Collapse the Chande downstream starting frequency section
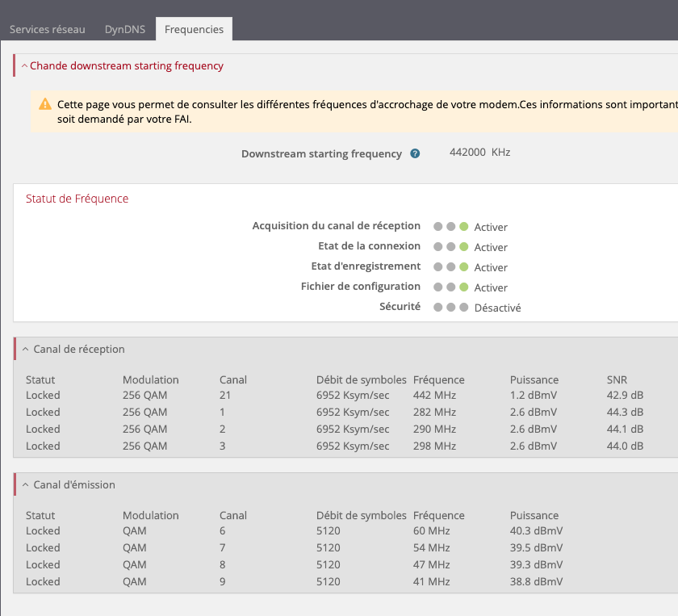The image size is (678, 616). point(24,66)
